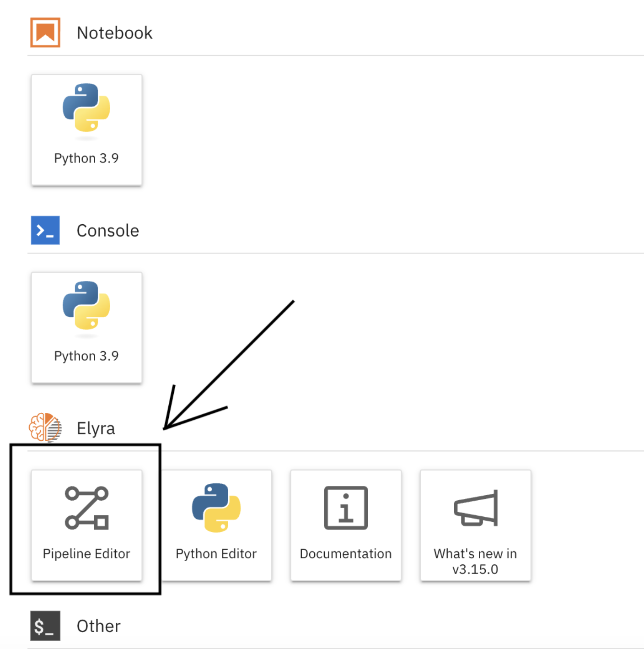This screenshot has height=649, width=644.
Task: Open a Python 3.9 notebook from Notebook section
Action: [x=86, y=130]
